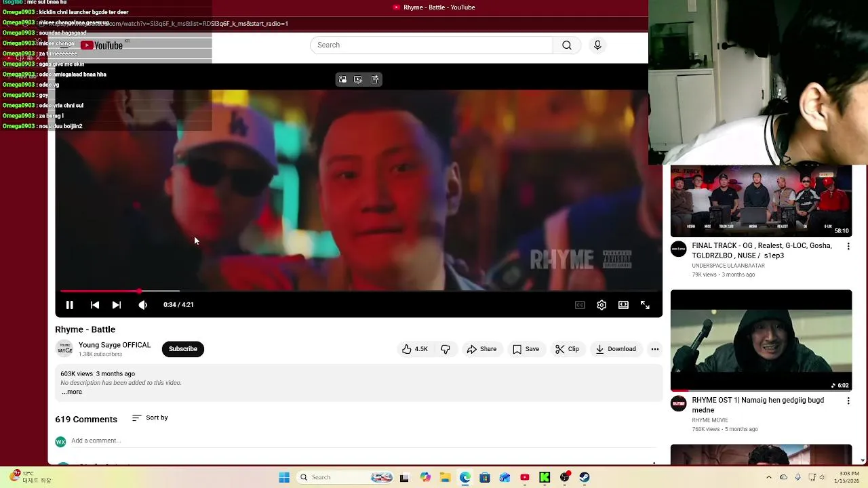Open options menu for RHYME OST 1
The width and height of the screenshot is (868, 488).
click(x=848, y=401)
